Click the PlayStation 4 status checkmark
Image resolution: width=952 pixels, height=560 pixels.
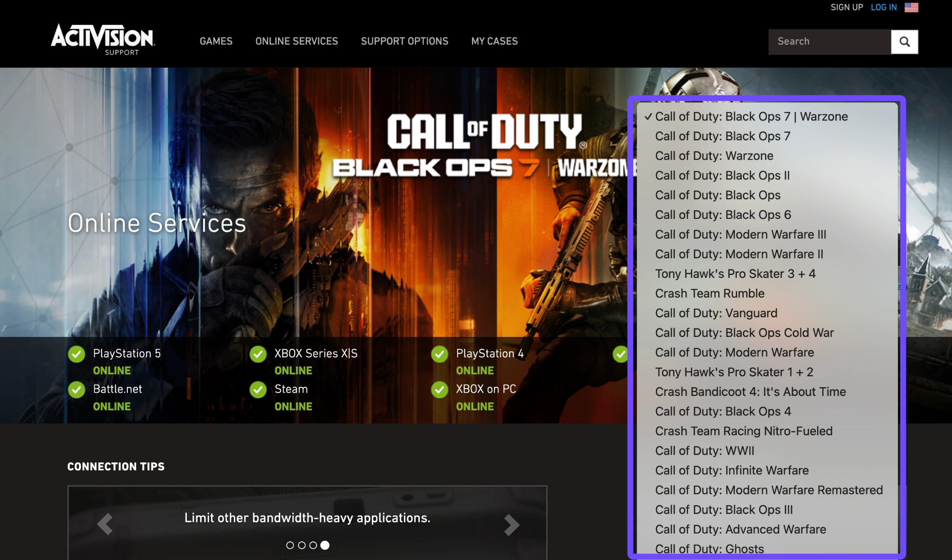(x=439, y=354)
